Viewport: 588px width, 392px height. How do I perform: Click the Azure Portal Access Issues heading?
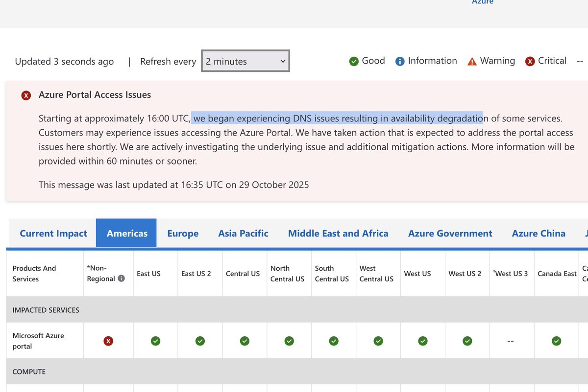pyautogui.click(x=95, y=95)
